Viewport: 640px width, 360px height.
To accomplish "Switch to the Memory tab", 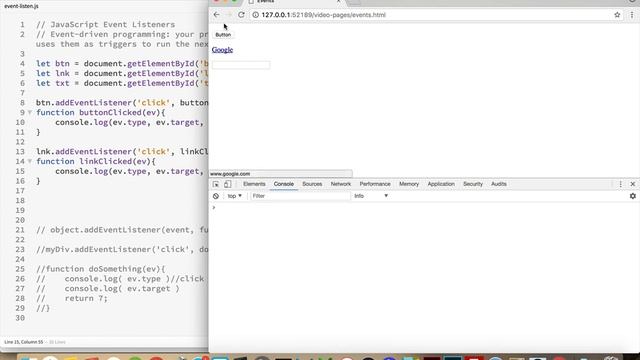I will pyautogui.click(x=409, y=184).
